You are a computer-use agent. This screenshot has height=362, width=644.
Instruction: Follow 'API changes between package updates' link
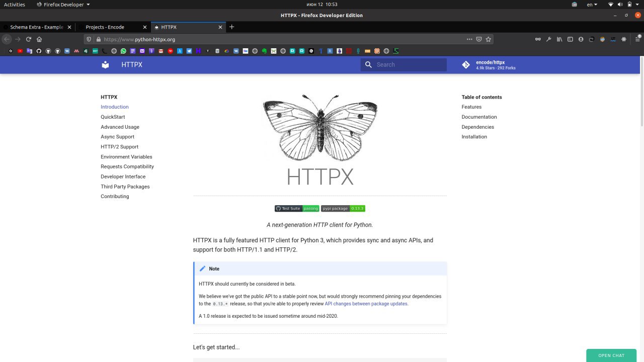pyautogui.click(x=366, y=304)
